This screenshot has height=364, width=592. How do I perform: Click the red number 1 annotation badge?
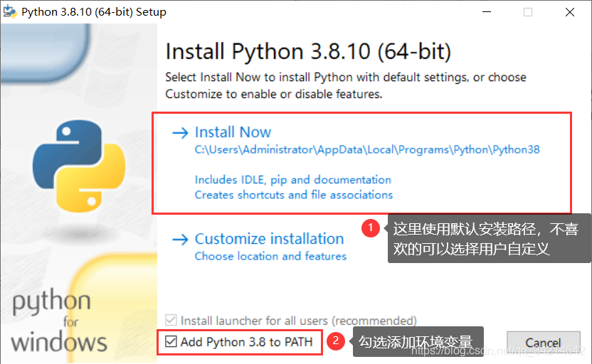tap(370, 228)
